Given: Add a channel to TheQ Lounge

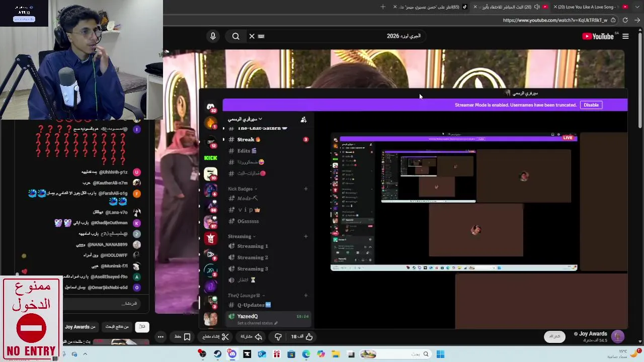Looking at the screenshot, I should (305, 296).
